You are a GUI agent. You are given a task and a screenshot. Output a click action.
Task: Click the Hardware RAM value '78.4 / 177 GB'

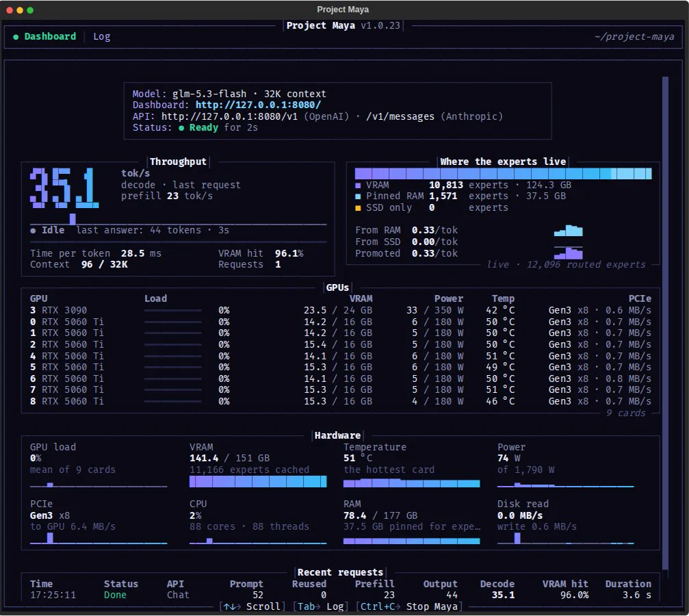pyautogui.click(x=380, y=515)
